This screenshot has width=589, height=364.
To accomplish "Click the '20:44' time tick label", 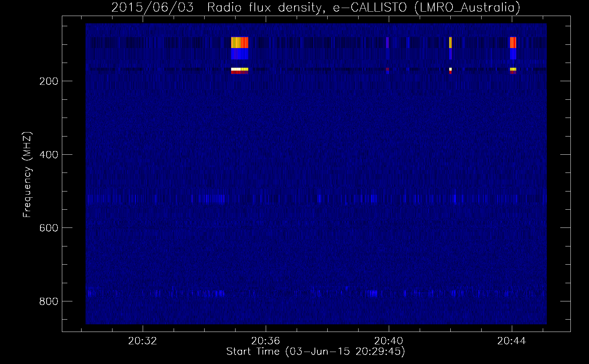I will (x=512, y=341).
